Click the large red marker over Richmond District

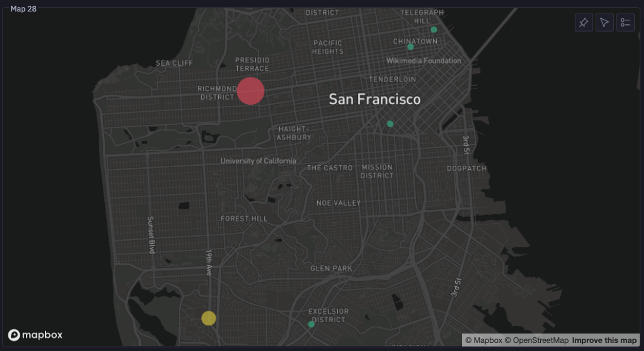pos(251,91)
